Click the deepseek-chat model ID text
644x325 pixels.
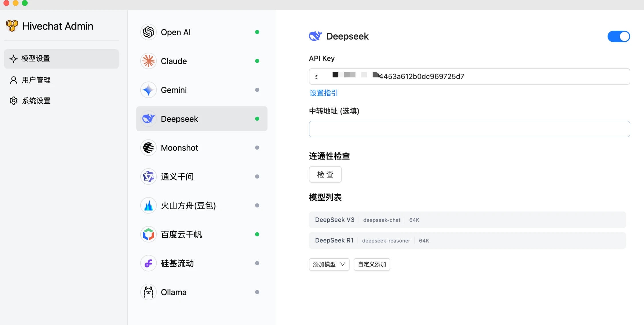(382, 220)
